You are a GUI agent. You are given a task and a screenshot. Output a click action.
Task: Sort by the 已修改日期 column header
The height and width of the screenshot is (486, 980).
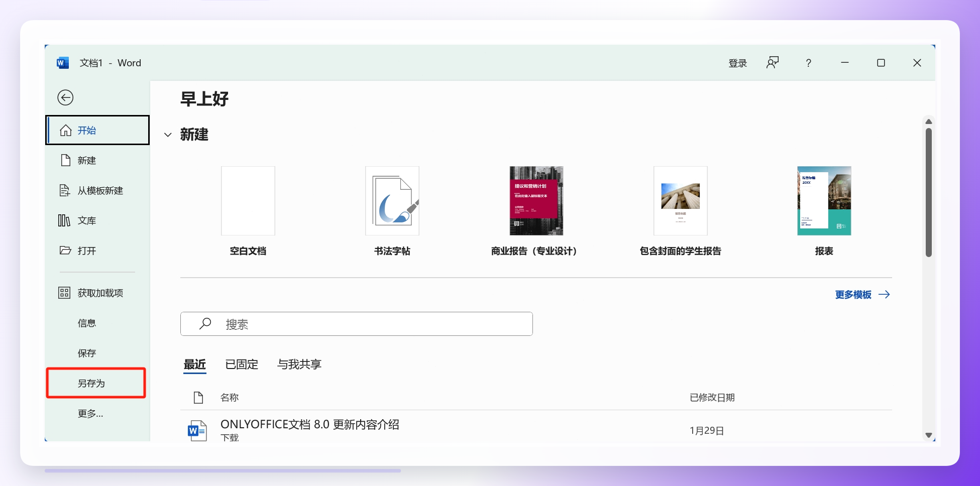(712, 398)
